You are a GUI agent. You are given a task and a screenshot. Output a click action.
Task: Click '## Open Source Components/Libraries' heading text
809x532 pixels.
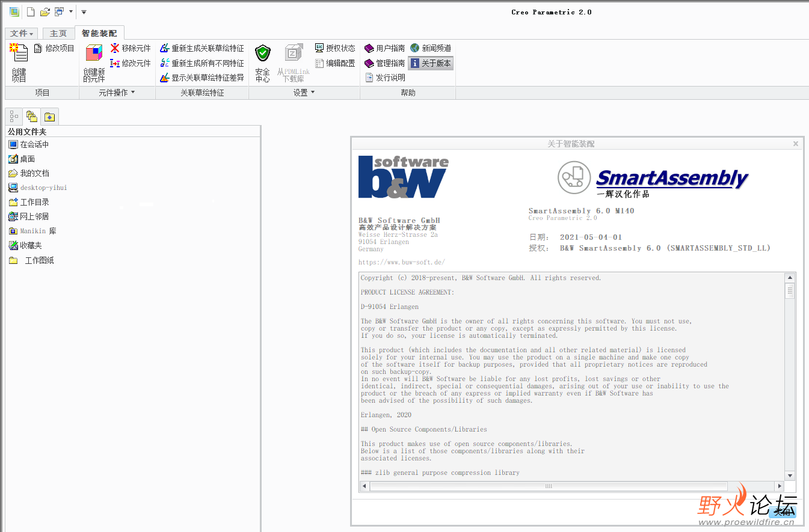pyautogui.click(x=424, y=429)
